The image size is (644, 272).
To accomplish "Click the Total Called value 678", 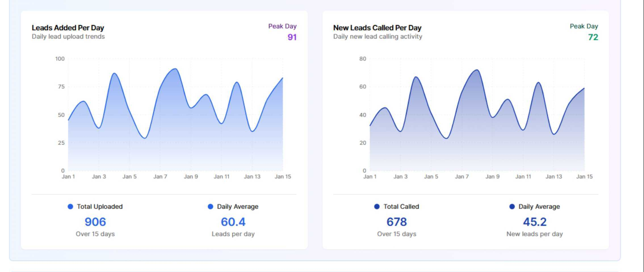I will click(x=397, y=222).
